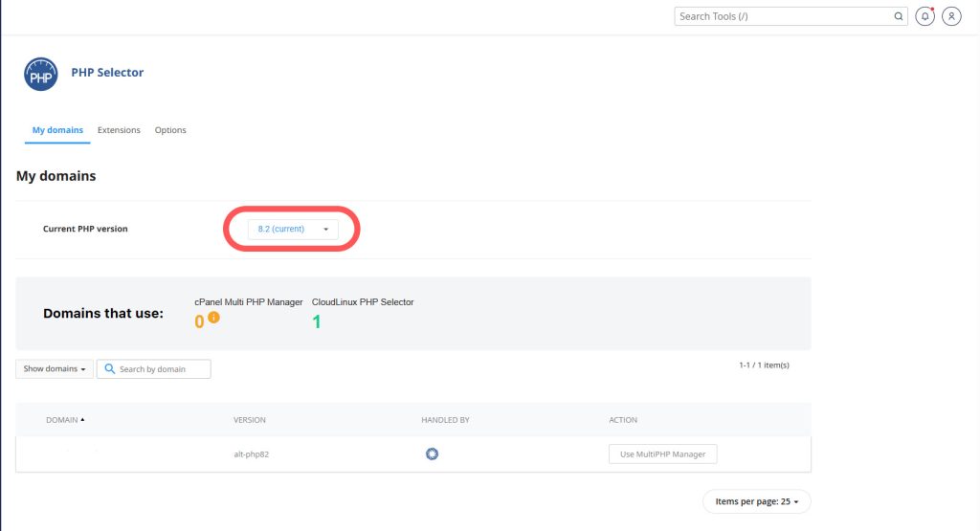The image size is (980, 531).
Task: Select the My domains tab
Action: click(57, 130)
